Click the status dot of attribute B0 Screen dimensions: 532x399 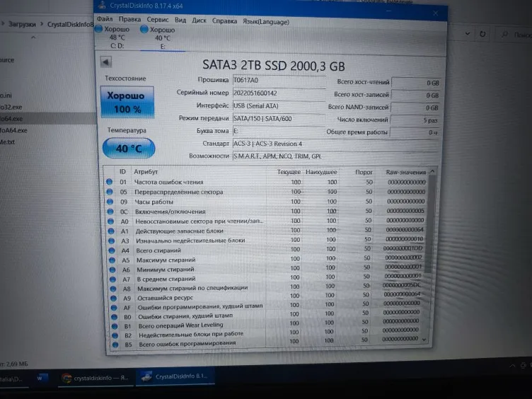tap(114, 317)
